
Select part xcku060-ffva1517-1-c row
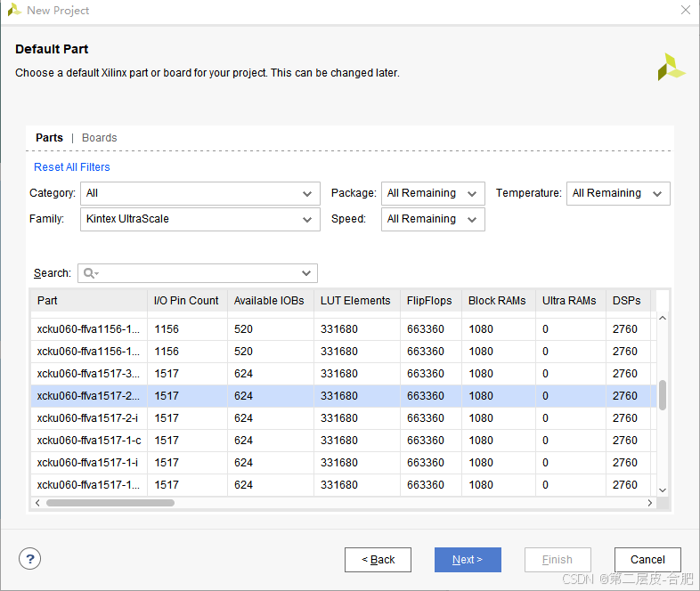coord(344,441)
